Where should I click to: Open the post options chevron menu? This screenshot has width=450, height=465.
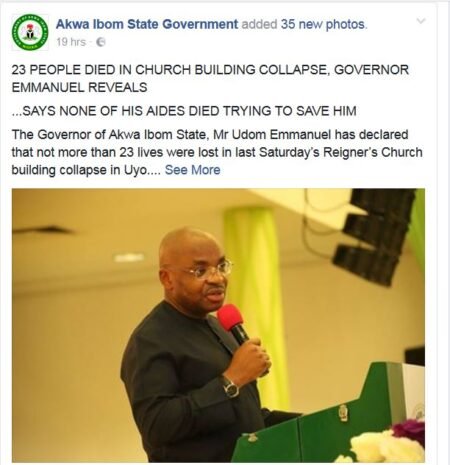421,21
